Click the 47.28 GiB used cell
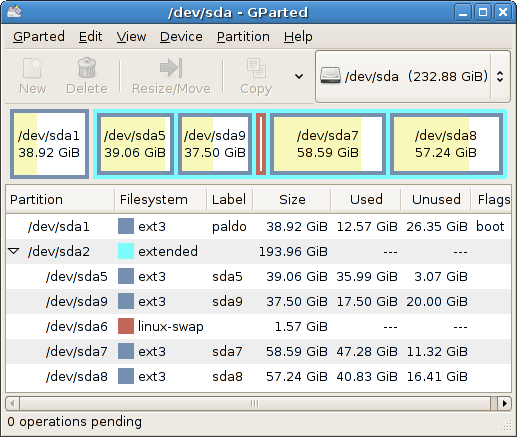Viewport: 517px width, 437px height. tap(367, 352)
